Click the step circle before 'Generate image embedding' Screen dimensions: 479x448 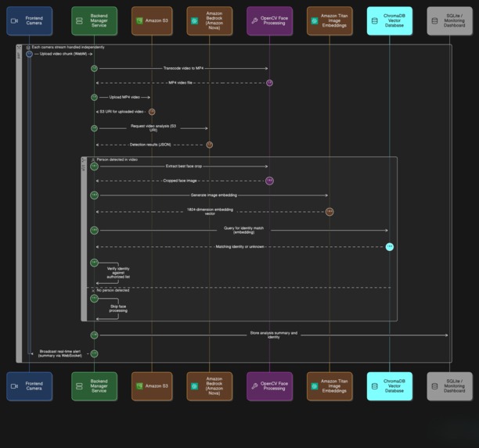point(94,195)
